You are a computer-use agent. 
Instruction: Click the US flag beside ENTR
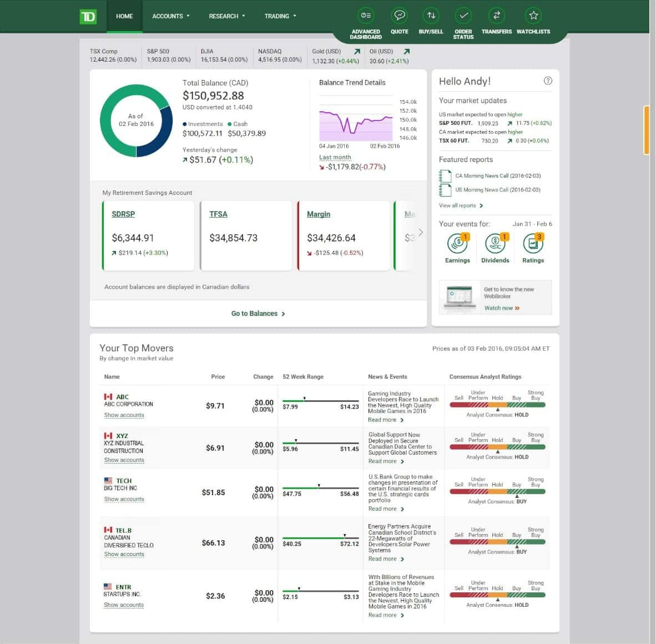coord(108,587)
